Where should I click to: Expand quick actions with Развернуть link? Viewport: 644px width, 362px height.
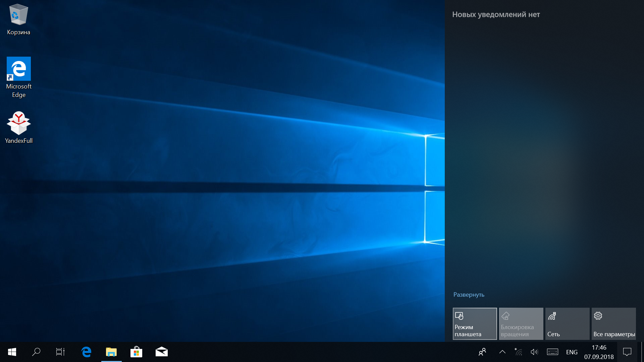click(469, 295)
